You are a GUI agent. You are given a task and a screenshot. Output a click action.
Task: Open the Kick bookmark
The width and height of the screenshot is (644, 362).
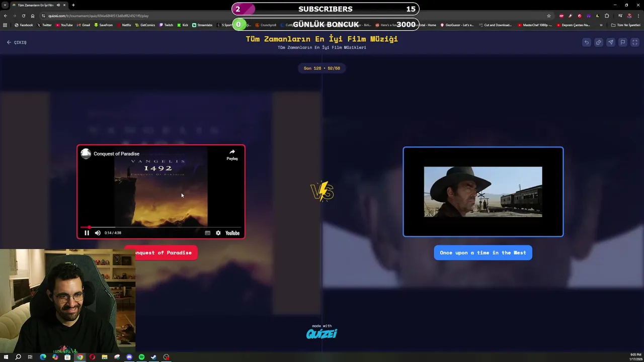pos(183,25)
